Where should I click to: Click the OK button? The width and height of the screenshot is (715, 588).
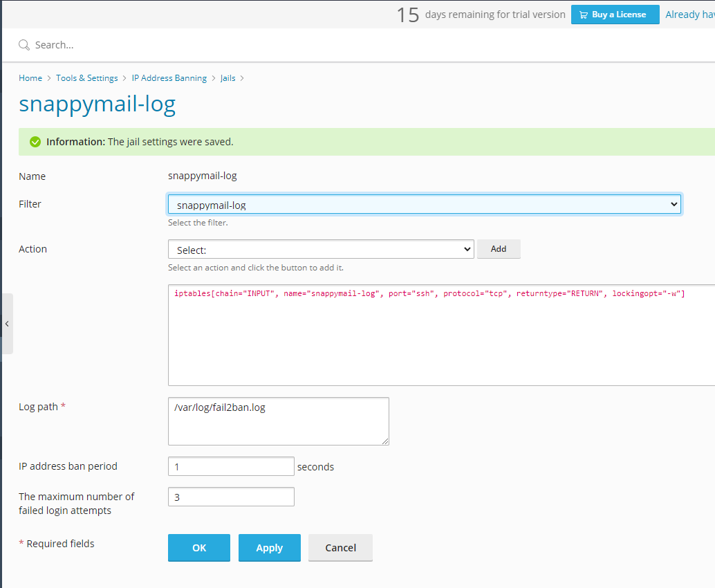[x=199, y=547]
